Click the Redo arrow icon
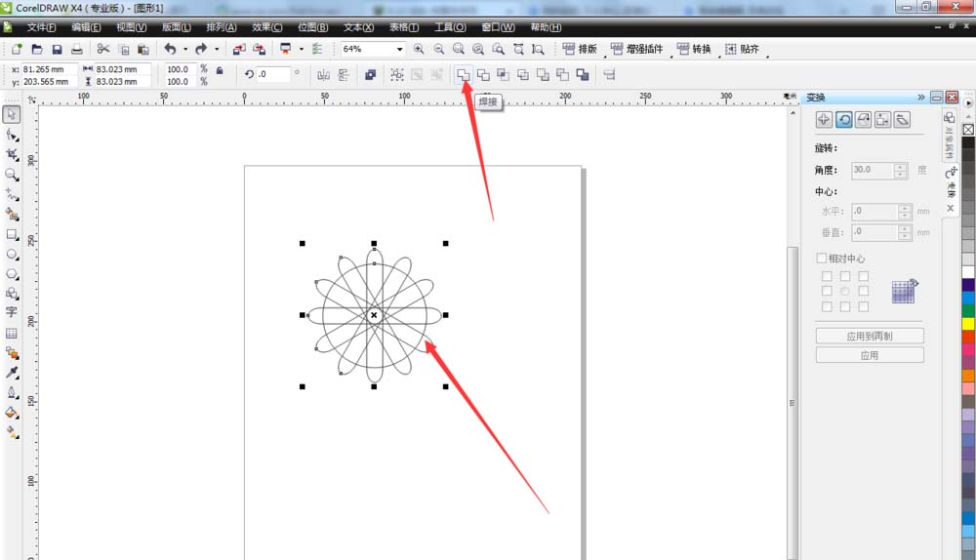 click(200, 49)
